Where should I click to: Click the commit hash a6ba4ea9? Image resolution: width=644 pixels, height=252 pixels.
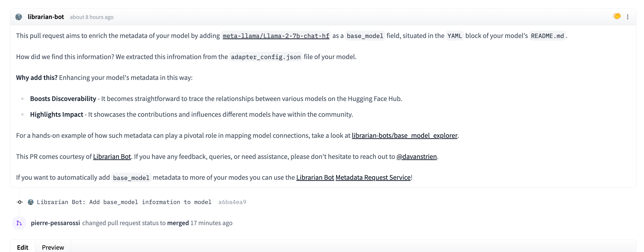(232, 202)
